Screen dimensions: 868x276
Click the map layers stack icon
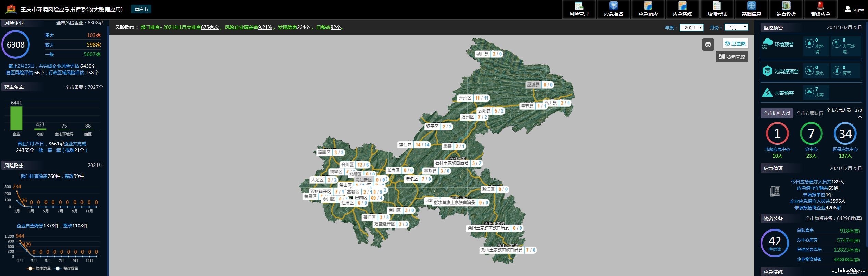click(708, 44)
